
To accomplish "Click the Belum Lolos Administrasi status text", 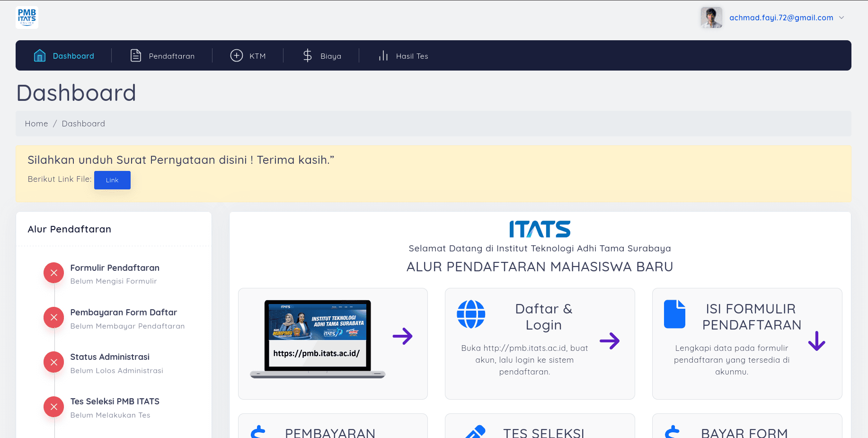I will (117, 371).
